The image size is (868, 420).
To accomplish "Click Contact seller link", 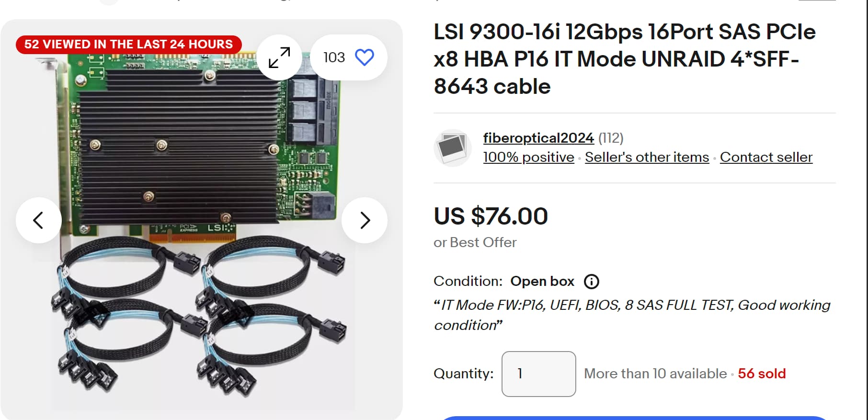I will pyautogui.click(x=766, y=157).
